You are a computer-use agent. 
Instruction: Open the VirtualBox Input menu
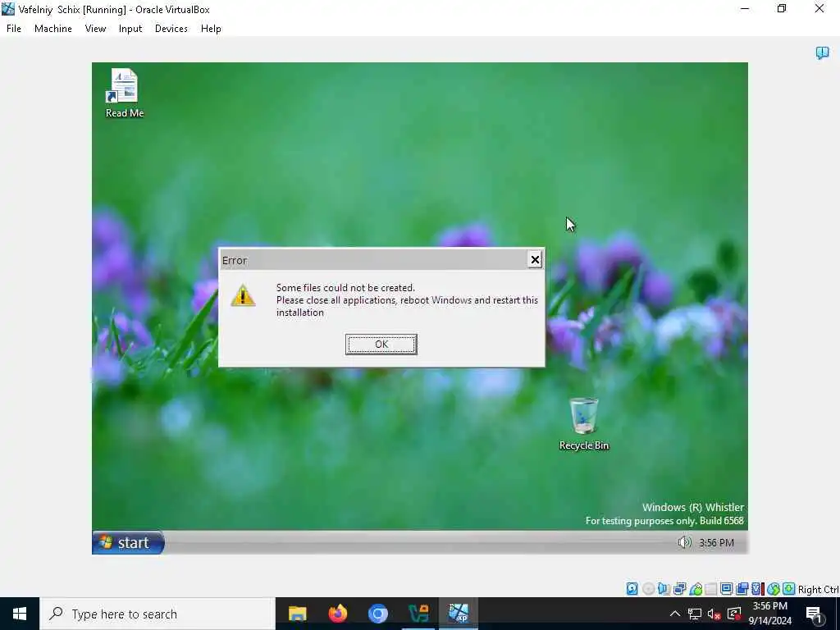(x=130, y=29)
